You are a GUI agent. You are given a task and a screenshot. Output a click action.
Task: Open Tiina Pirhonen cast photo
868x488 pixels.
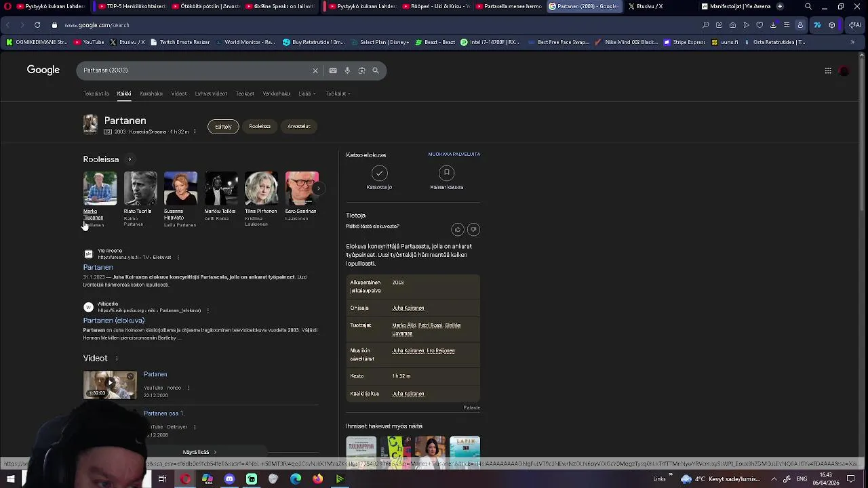coord(261,188)
